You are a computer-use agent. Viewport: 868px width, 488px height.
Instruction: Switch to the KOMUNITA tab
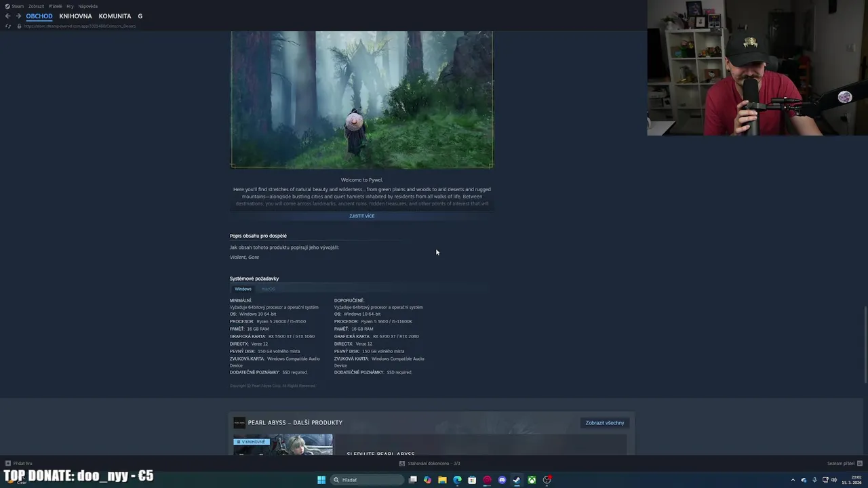115,16
